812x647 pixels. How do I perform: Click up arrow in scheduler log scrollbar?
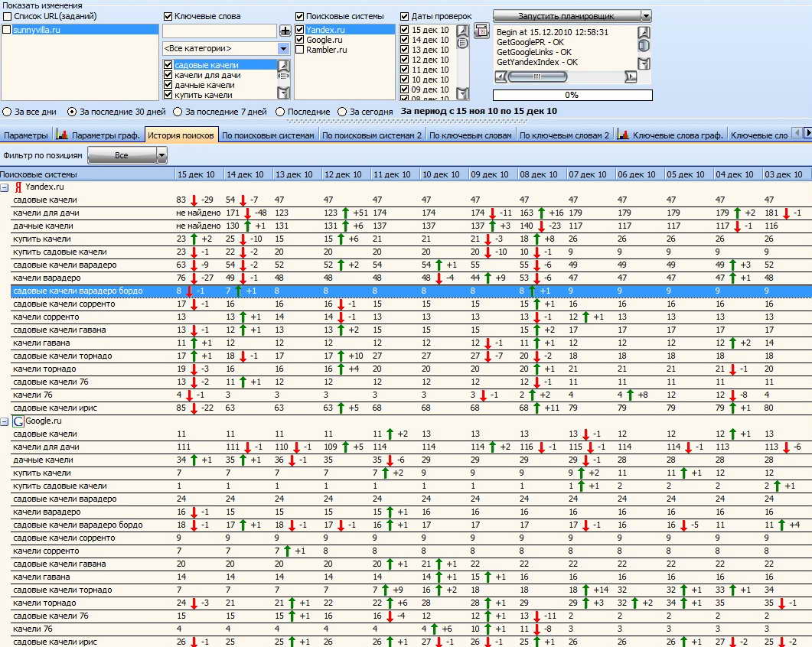pyautogui.click(x=644, y=32)
